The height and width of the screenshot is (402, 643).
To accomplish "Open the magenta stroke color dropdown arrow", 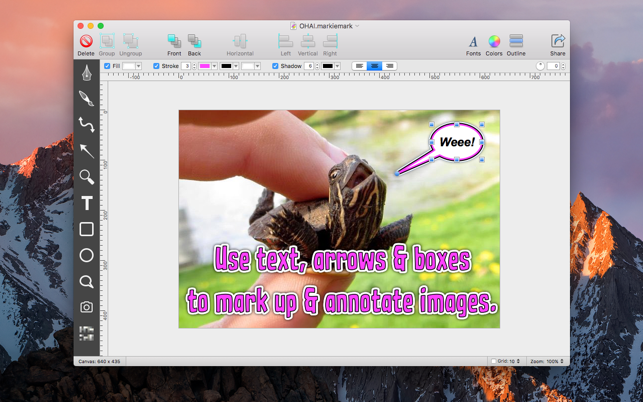I will [214, 66].
